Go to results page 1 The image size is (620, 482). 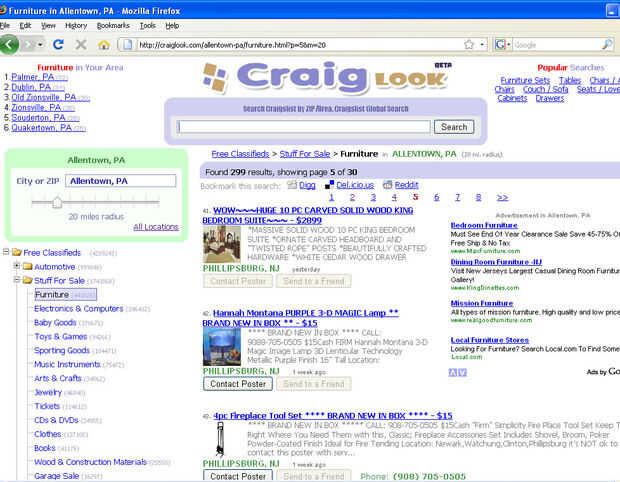(x=331, y=197)
